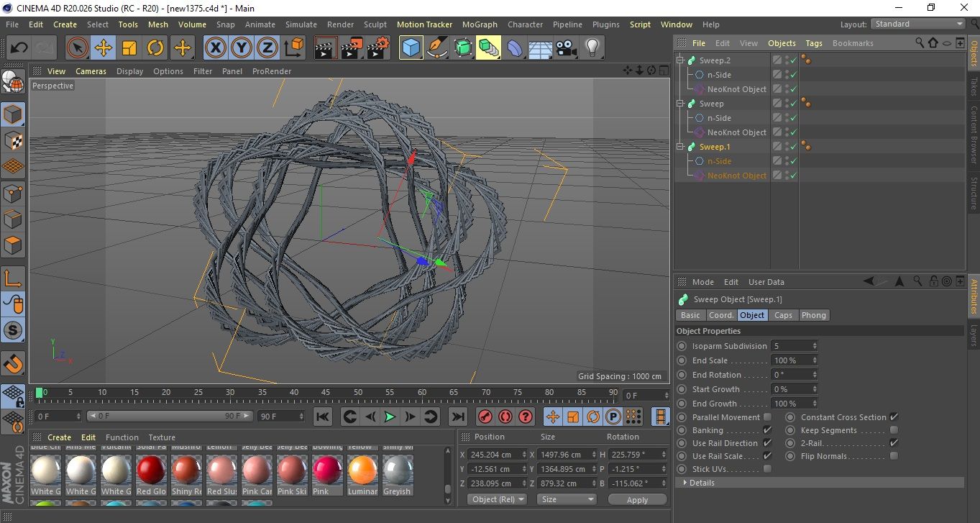This screenshot has width=980, height=523.
Task: Select the NeoKnot Object under Sweep.2
Action: tap(736, 89)
